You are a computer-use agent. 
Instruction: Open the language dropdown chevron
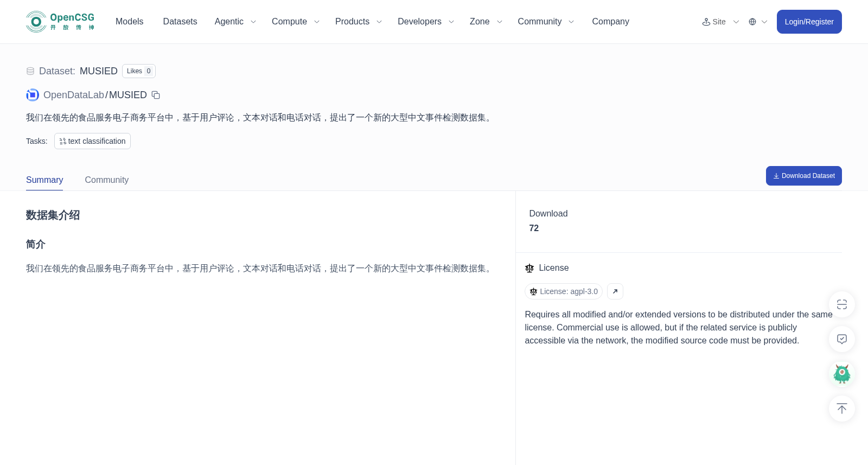764,22
